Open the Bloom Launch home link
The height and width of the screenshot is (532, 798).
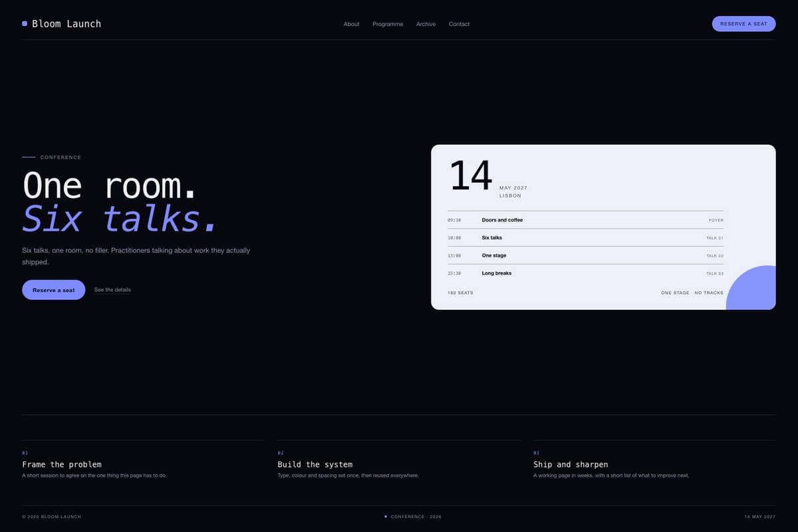tap(62, 23)
